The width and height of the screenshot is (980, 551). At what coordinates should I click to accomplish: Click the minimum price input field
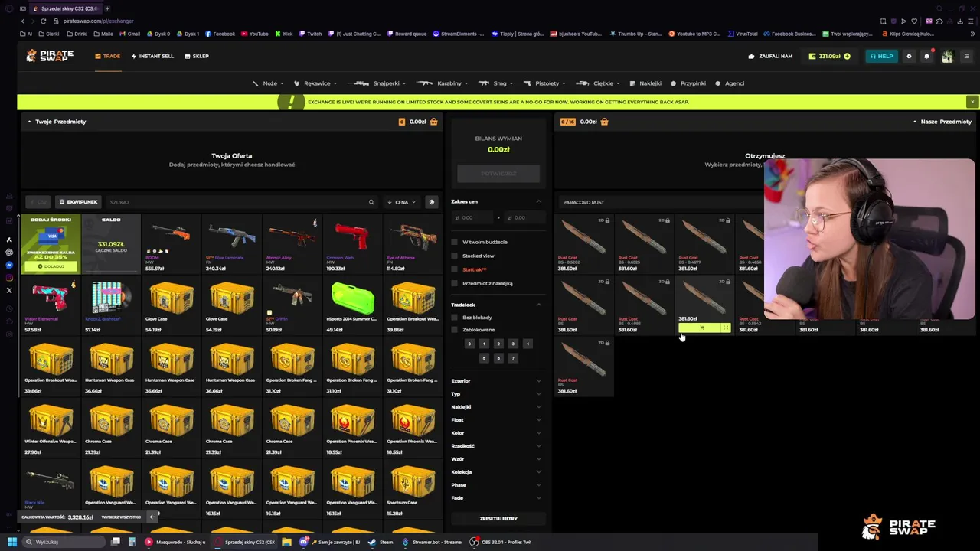tap(473, 217)
